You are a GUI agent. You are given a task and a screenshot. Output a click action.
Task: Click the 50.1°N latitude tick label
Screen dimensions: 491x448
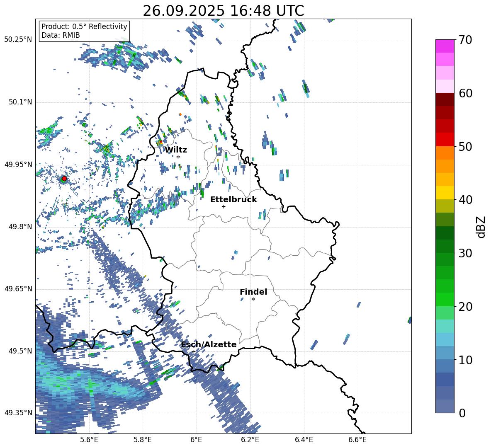coord(20,102)
